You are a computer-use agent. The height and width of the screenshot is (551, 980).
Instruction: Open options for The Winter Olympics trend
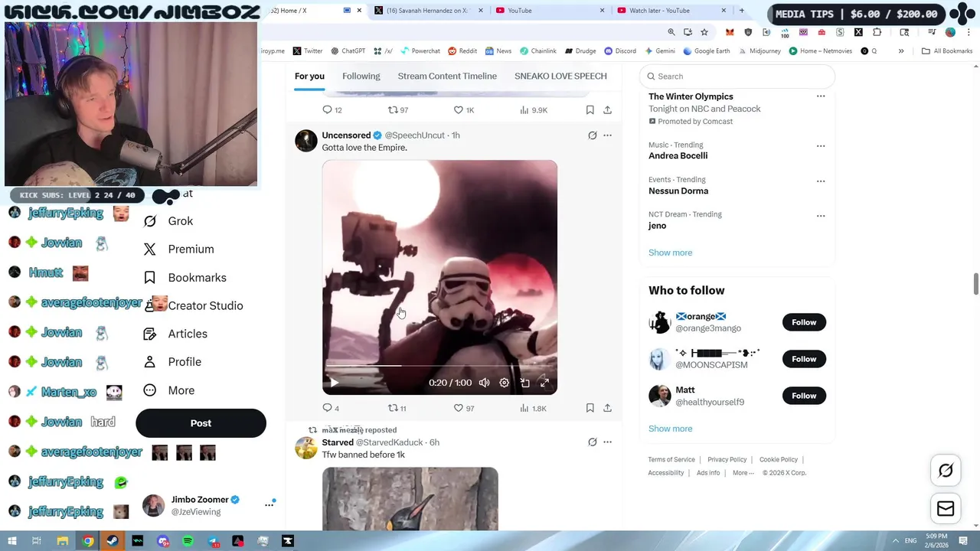tap(821, 96)
